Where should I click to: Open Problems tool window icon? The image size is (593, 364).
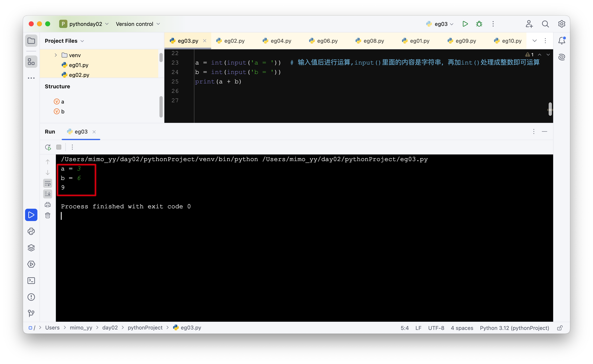pos(31,297)
